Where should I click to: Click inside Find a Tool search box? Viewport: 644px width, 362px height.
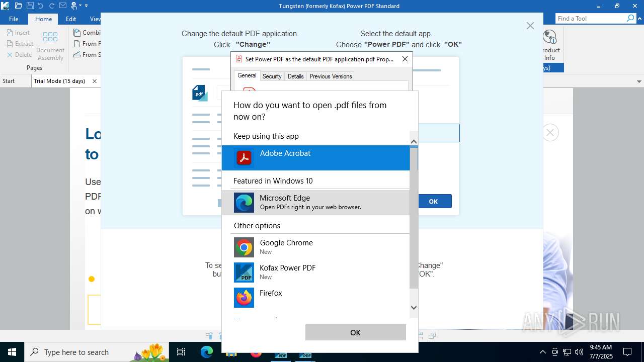tap(590, 19)
